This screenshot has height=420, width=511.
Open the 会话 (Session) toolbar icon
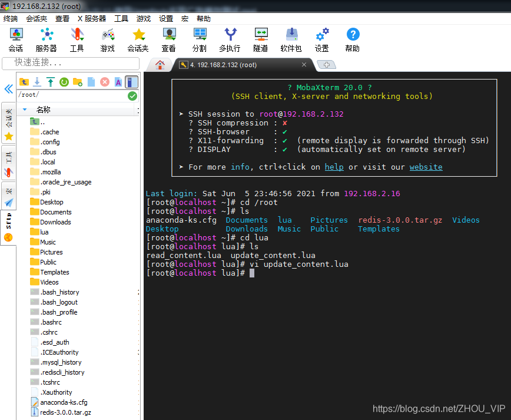tap(16, 40)
